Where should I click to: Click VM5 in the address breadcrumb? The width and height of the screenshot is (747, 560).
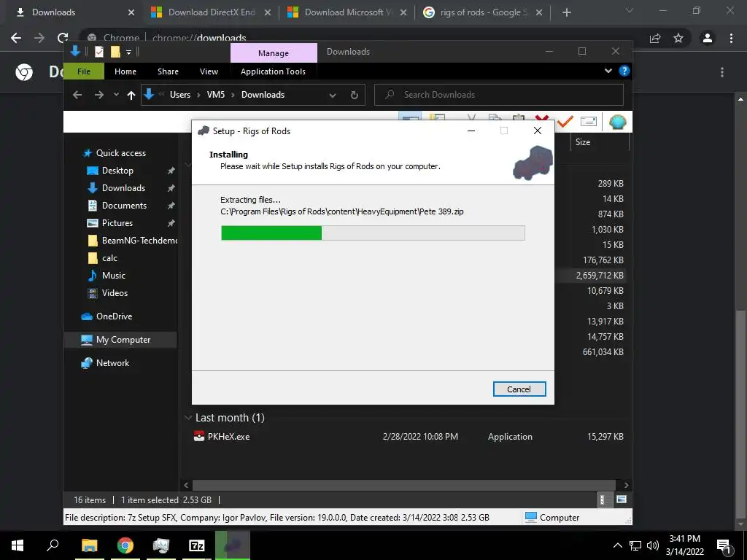[216, 95]
